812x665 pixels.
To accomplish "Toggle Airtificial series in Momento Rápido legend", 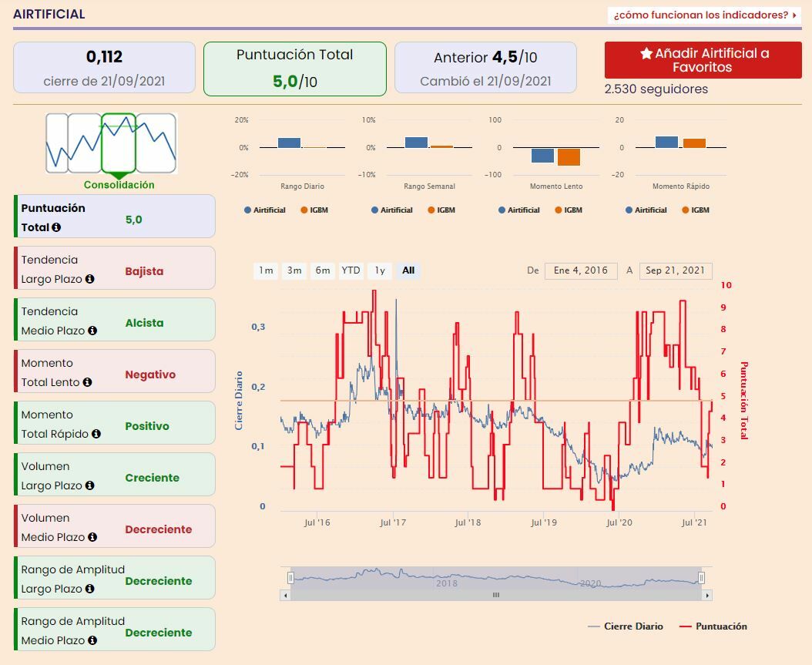I will (646, 210).
